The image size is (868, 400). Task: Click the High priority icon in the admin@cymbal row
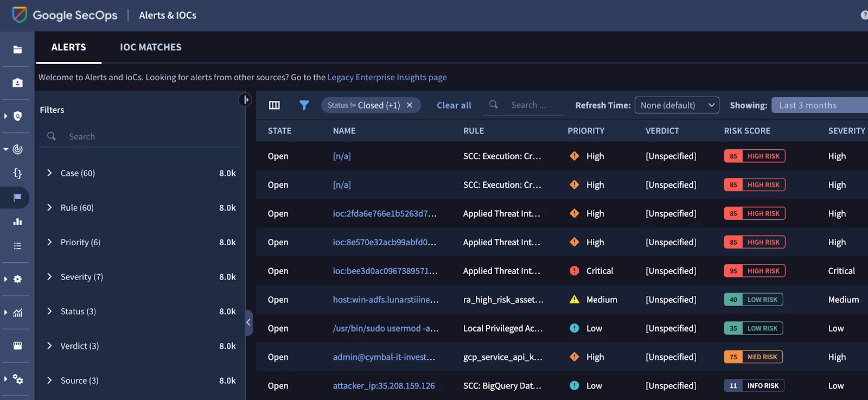(x=575, y=357)
